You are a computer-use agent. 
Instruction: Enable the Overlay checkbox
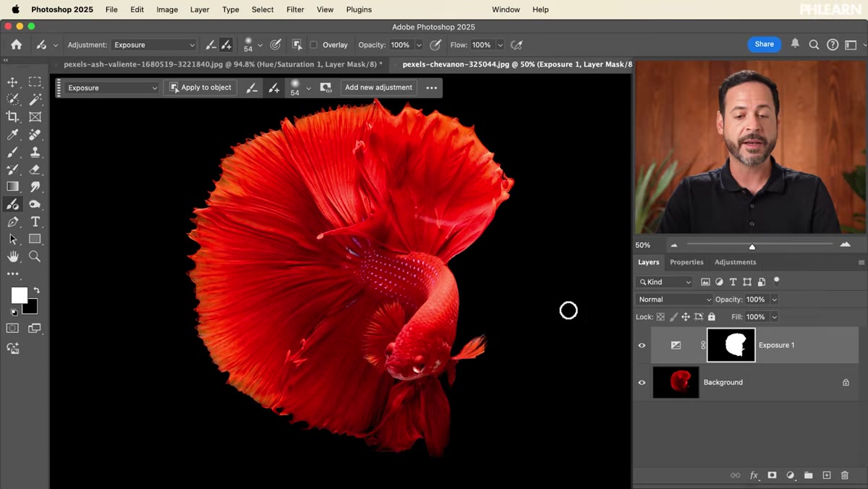coord(314,45)
